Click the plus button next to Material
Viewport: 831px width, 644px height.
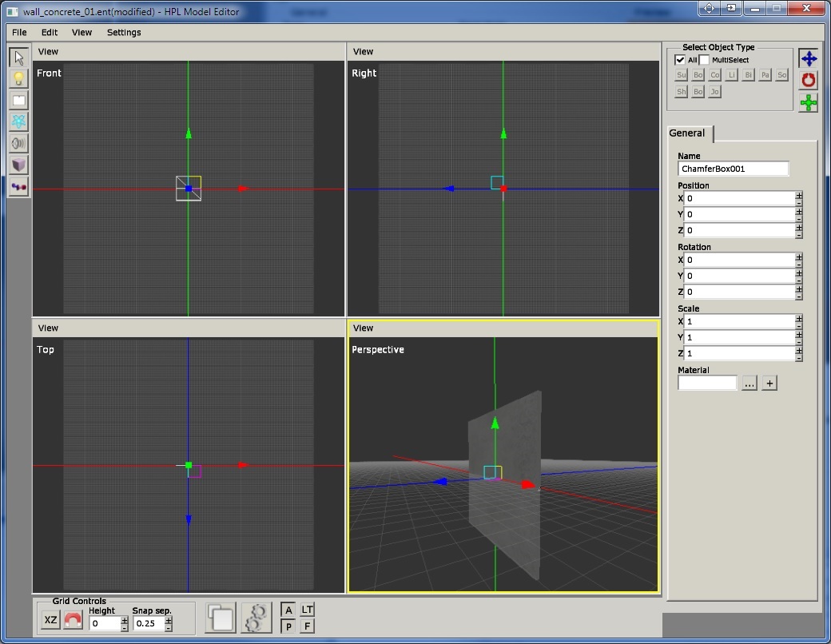(x=769, y=384)
